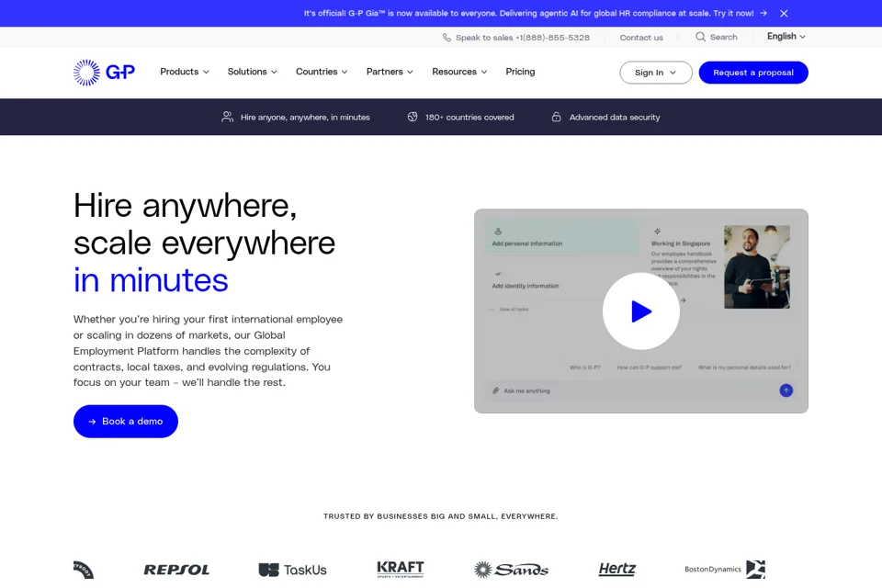Expand the Countries menu
The width and height of the screenshot is (882, 588).
(322, 72)
